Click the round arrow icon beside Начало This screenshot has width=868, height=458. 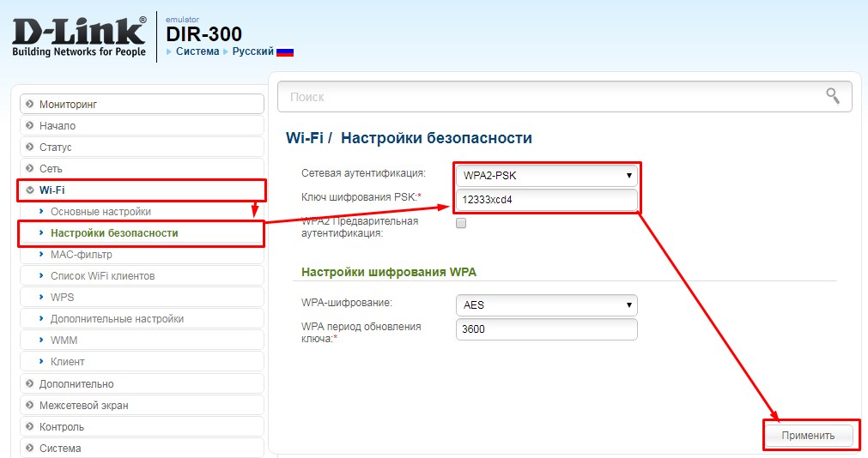pyautogui.click(x=30, y=125)
